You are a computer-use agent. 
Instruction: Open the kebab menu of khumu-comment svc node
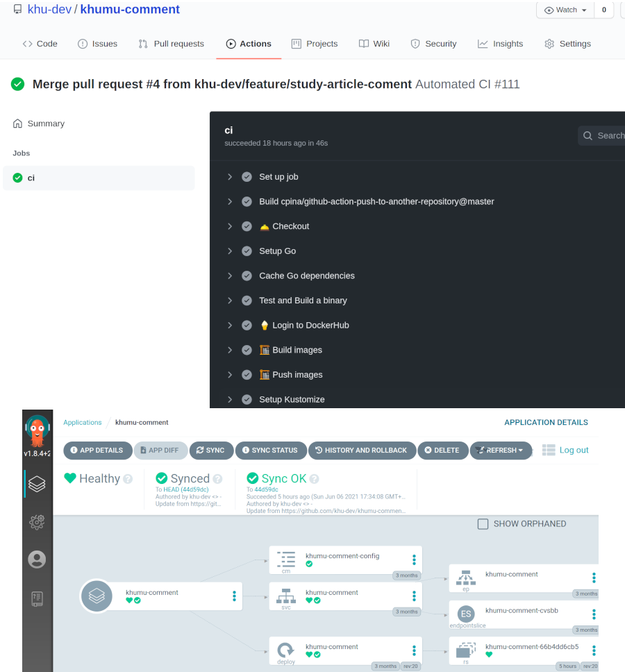click(414, 596)
